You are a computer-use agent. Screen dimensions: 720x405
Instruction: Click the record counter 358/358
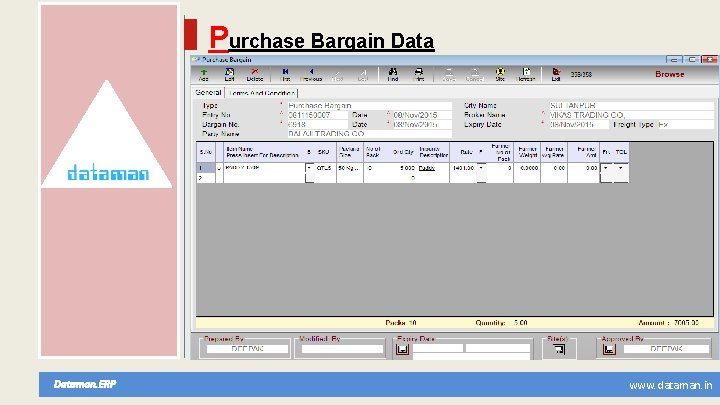(581, 74)
